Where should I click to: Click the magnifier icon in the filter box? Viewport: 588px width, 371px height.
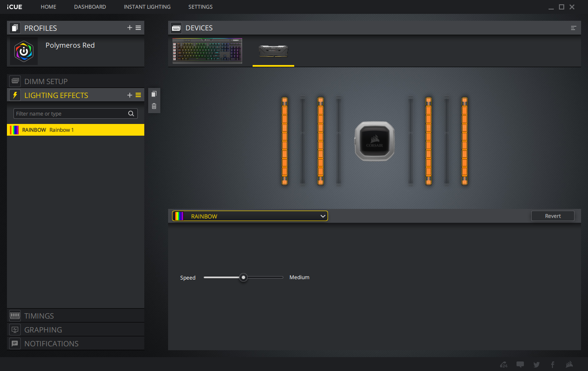[131, 114]
